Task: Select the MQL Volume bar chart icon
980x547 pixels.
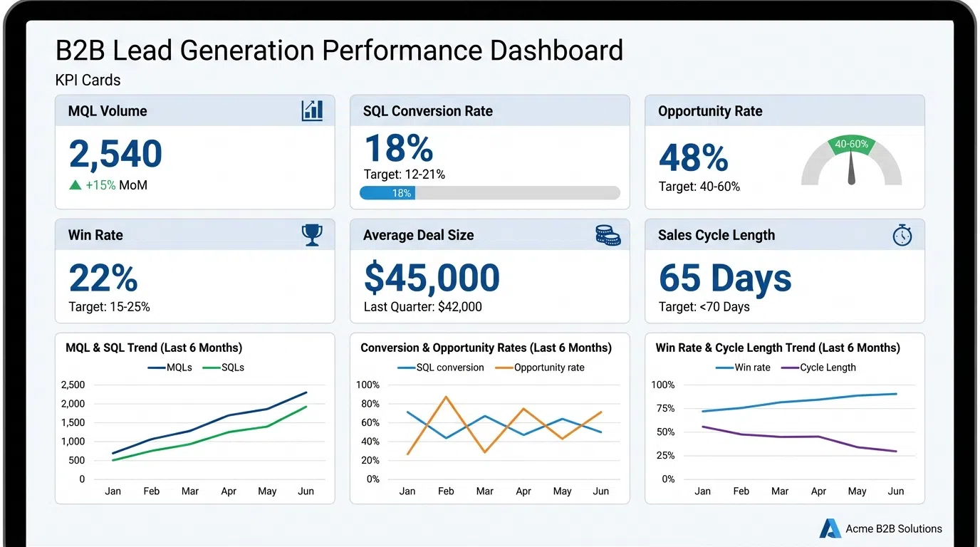Action: [x=312, y=110]
